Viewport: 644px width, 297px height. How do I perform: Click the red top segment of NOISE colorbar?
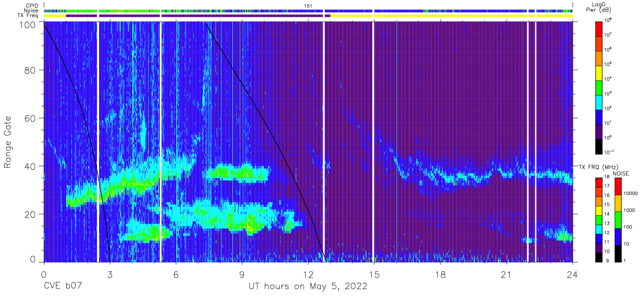[x=618, y=186]
